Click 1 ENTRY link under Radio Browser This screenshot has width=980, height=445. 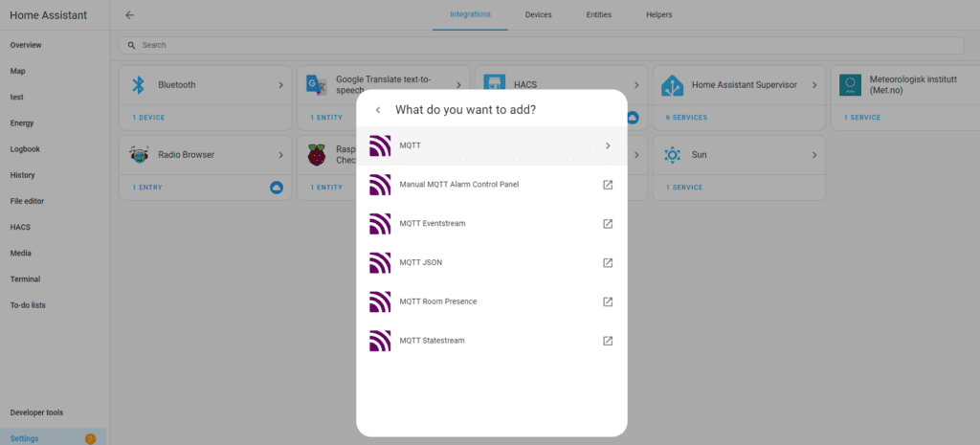[146, 188]
